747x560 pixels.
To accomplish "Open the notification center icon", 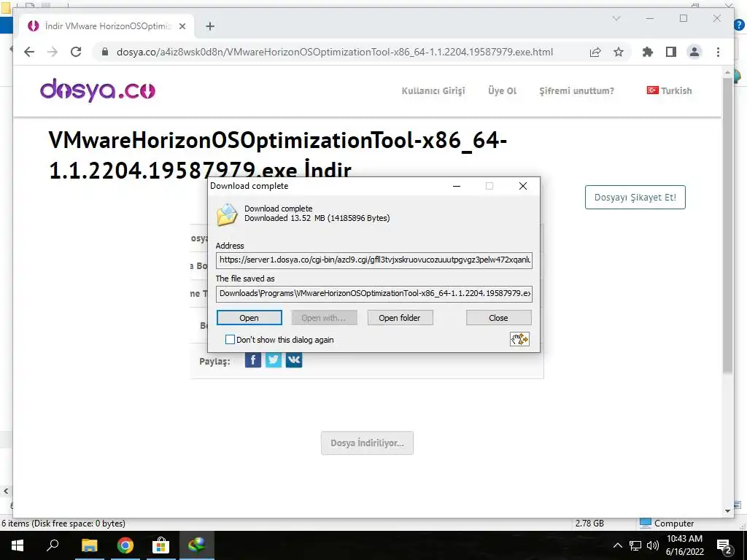I will tap(724, 545).
